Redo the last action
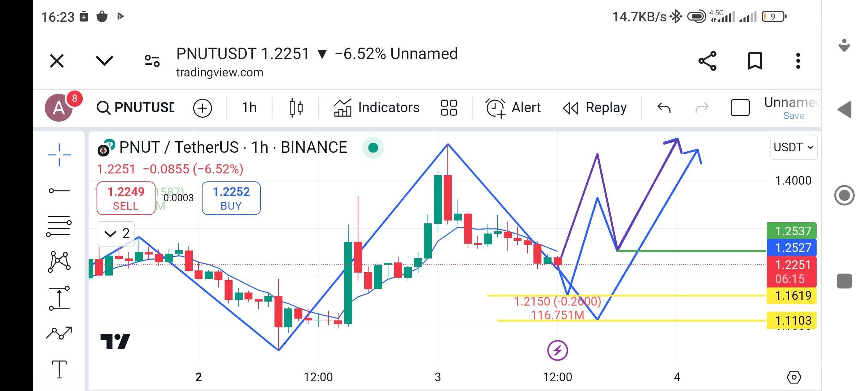The image size is (868, 391). click(702, 108)
